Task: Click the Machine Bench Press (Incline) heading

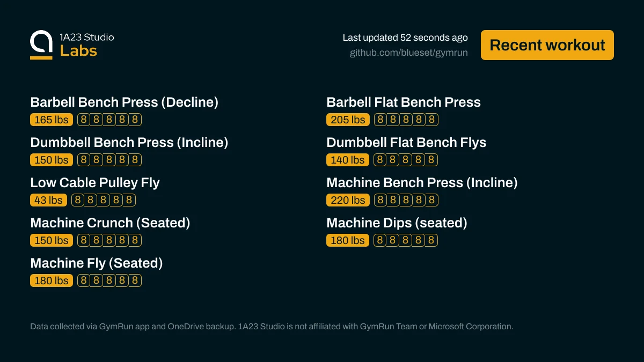Action: 422,182
